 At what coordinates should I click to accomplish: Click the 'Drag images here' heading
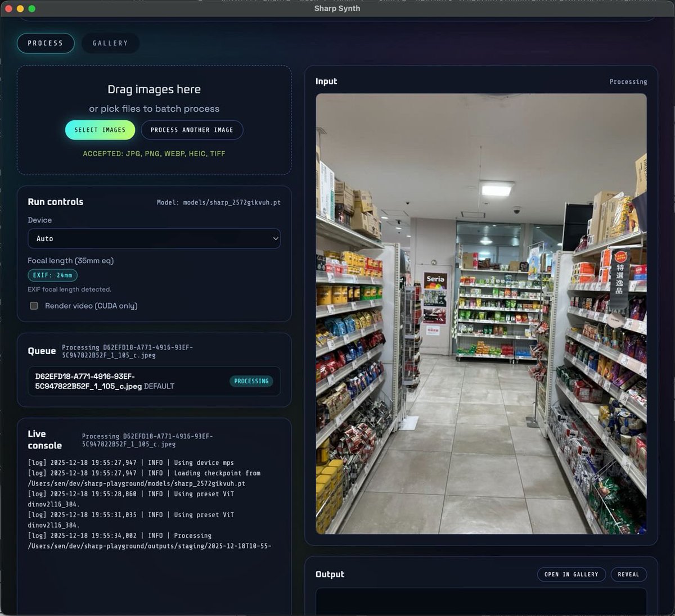tap(154, 89)
